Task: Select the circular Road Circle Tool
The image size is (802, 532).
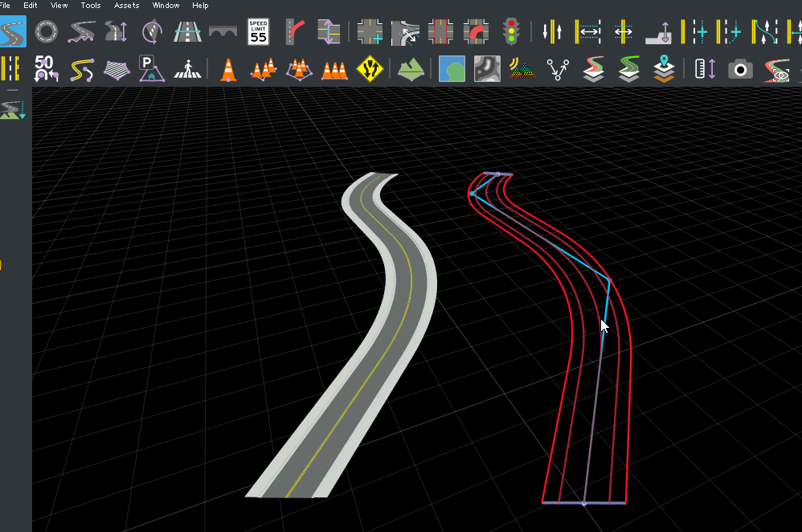Action: pyautogui.click(x=46, y=32)
